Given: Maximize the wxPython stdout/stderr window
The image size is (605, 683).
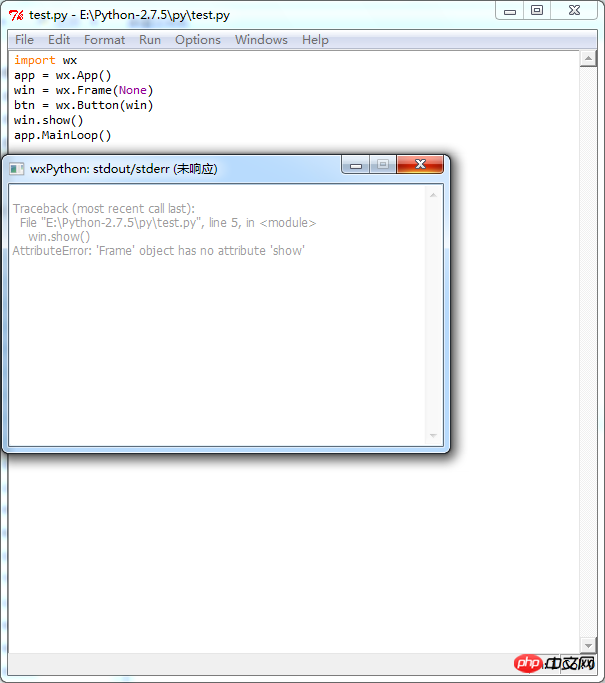Looking at the screenshot, I should coord(383,164).
